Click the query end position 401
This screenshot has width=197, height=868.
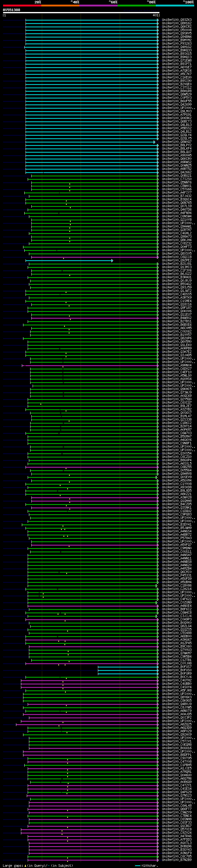tap(155, 15)
